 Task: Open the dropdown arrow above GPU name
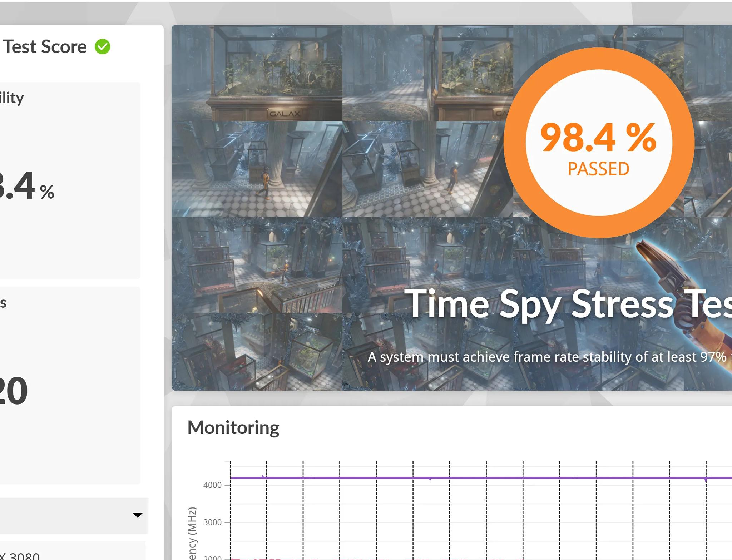(138, 515)
